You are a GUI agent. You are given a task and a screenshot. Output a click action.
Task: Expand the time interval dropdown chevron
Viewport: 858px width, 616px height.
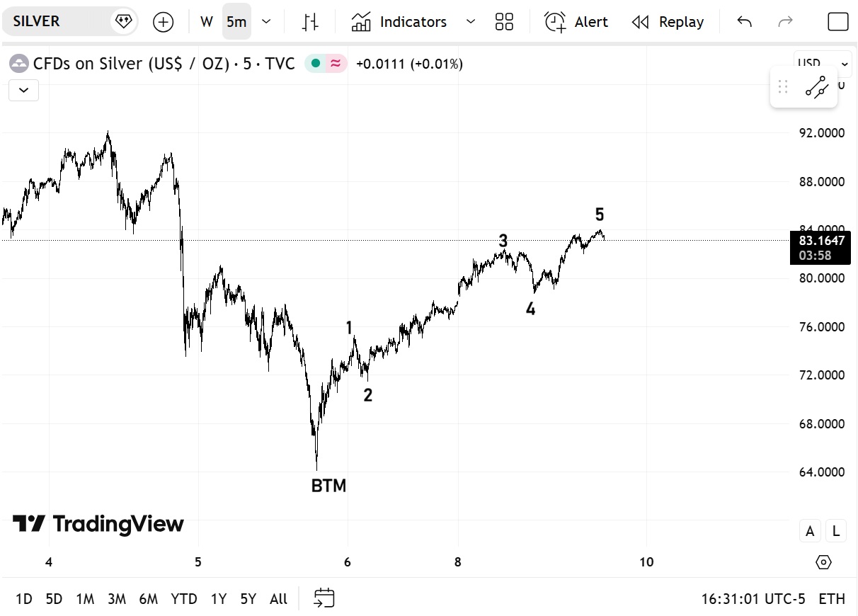[266, 22]
